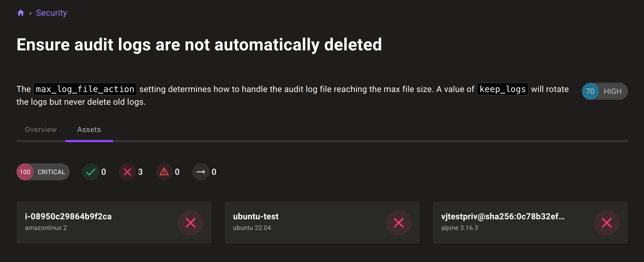Viewport: 644px width, 262px height.
Task: Click the max_log_file_action code snippet
Action: coord(84,89)
